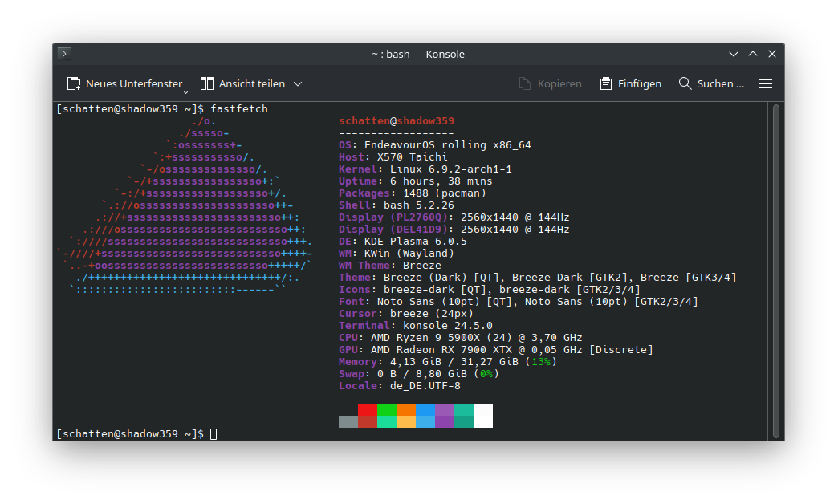Click the EndeavourOS ASCII logo

point(185,205)
